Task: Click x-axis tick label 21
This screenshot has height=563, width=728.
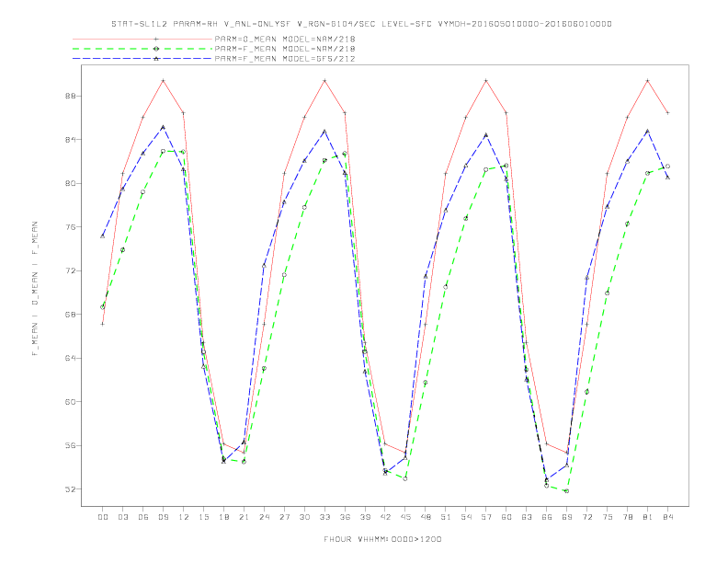Action: pyautogui.click(x=244, y=517)
